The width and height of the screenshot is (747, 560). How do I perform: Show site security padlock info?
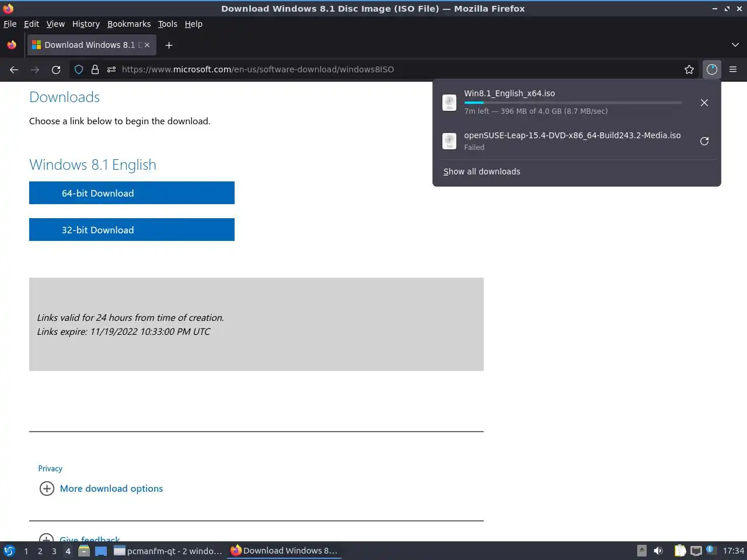click(95, 69)
